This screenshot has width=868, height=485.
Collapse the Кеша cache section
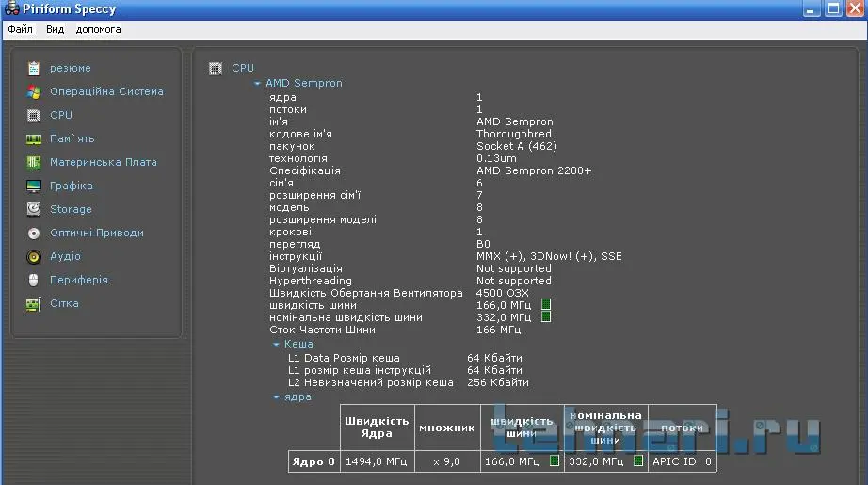[276, 345]
